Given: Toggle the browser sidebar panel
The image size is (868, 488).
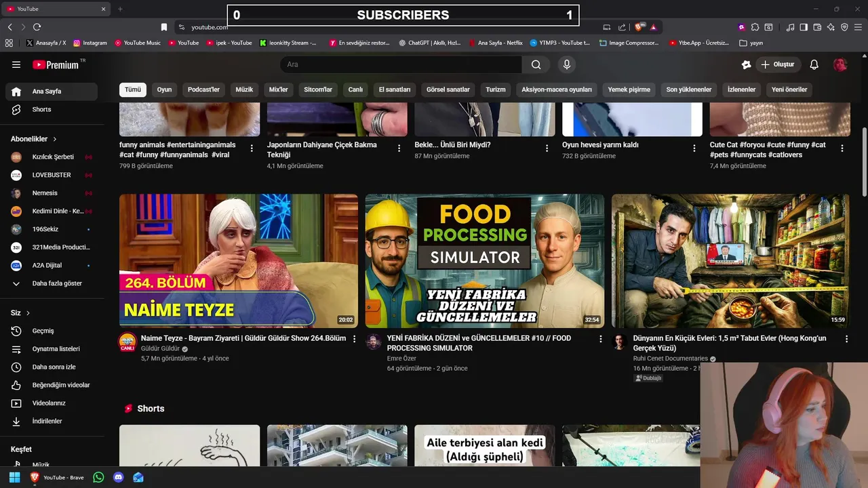Looking at the screenshot, I should [x=804, y=27].
